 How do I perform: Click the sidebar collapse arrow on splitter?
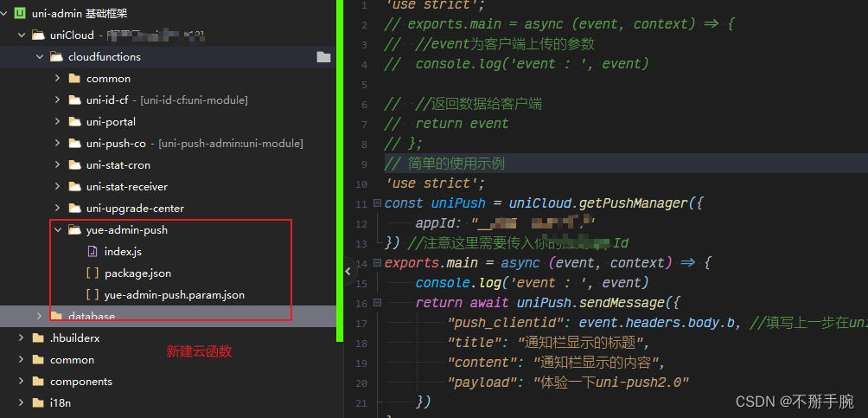pos(348,271)
